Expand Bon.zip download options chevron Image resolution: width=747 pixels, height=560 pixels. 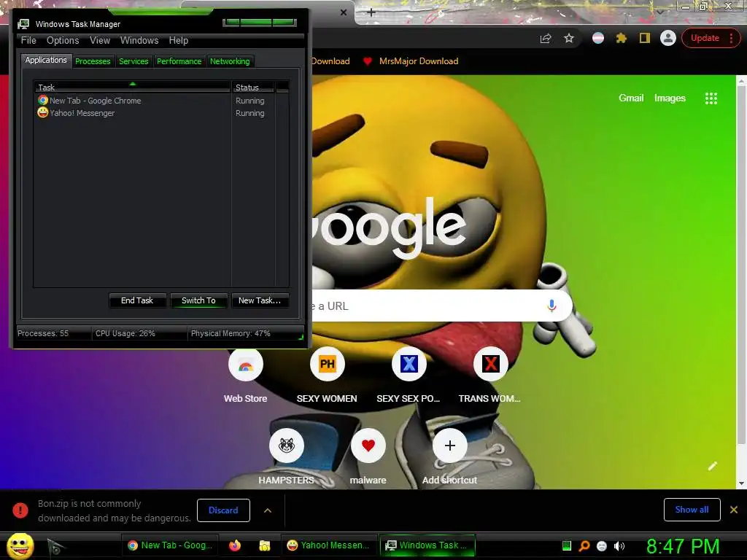tap(268, 510)
